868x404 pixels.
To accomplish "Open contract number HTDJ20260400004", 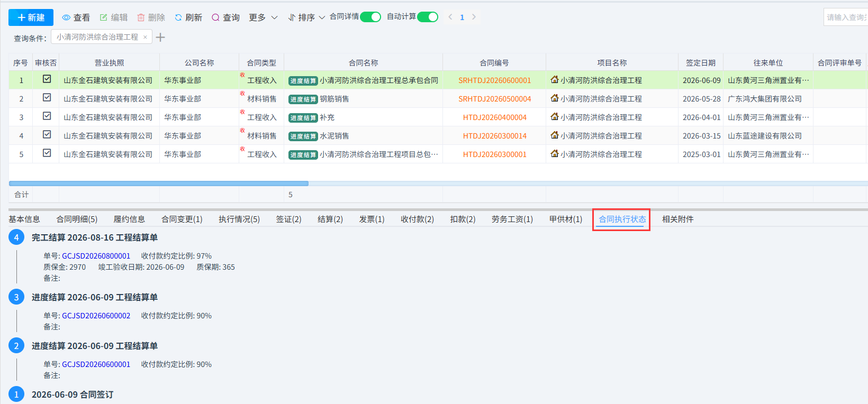I will pos(494,117).
